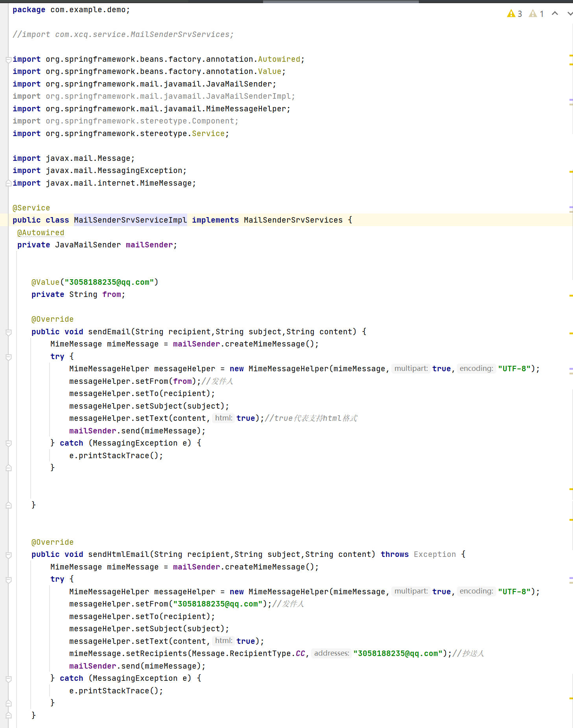This screenshot has width=573, height=728.
Task: Click the @Value annotation string "3058188235@qq.com"
Action: pos(109,282)
